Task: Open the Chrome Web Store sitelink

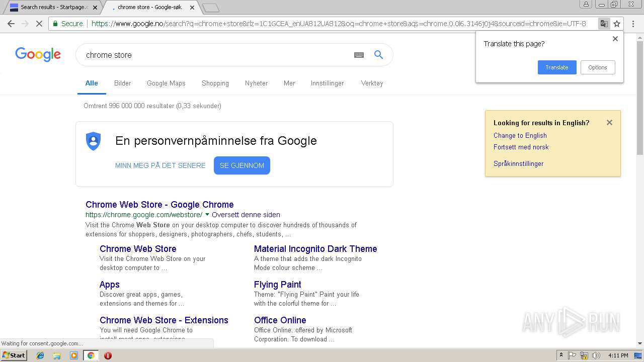Action: tap(138, 249)
